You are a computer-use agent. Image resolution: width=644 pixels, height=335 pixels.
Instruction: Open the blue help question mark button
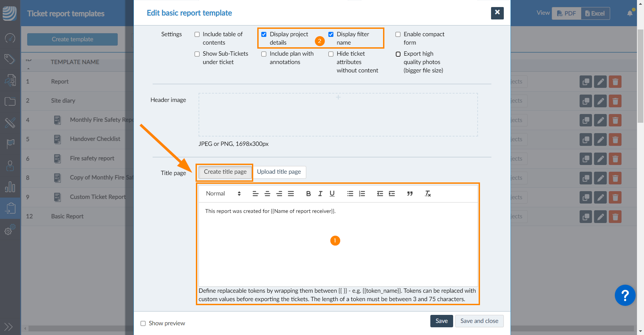click(x=625, y=295)
